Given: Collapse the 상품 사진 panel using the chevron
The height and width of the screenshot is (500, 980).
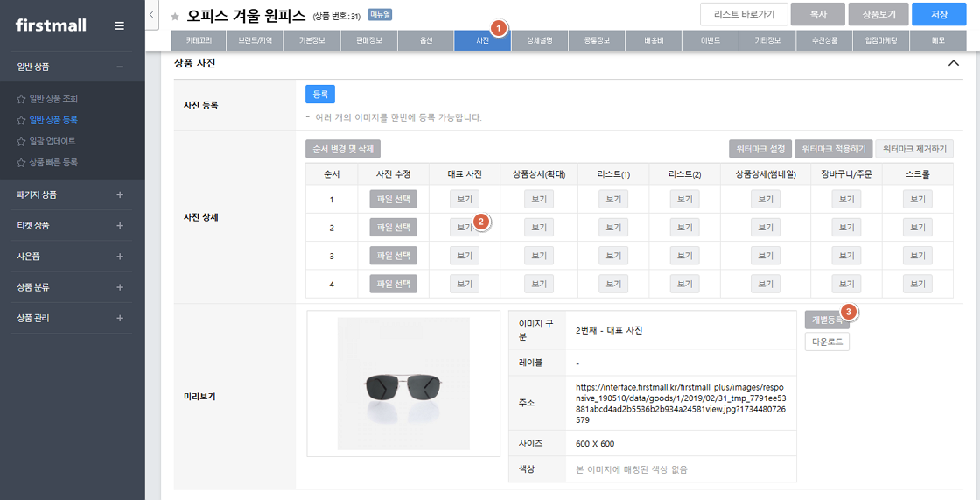Looking at the screenshot, I should tap(954, 63).
